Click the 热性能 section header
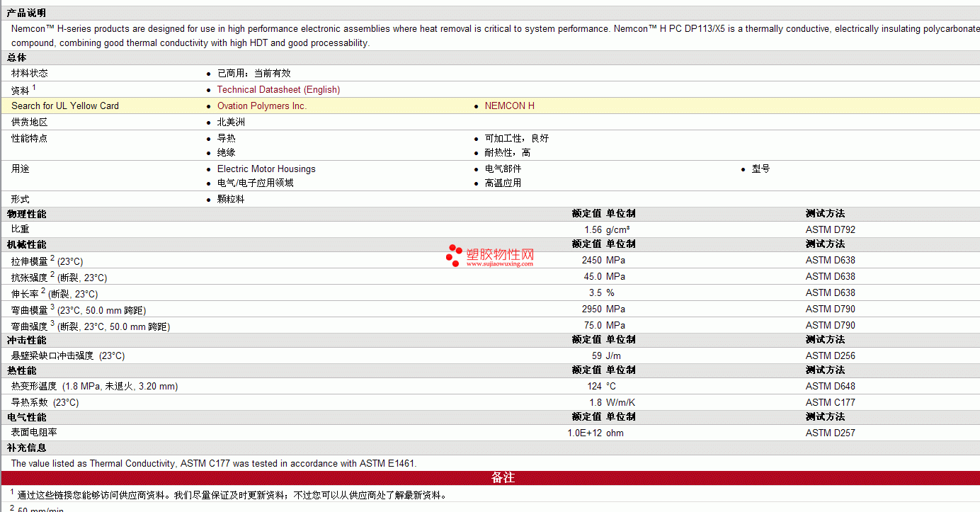 tap(22, 370)
